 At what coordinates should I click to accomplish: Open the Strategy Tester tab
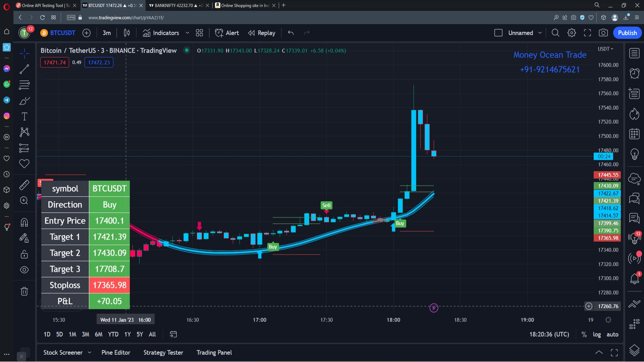point(163,353)
